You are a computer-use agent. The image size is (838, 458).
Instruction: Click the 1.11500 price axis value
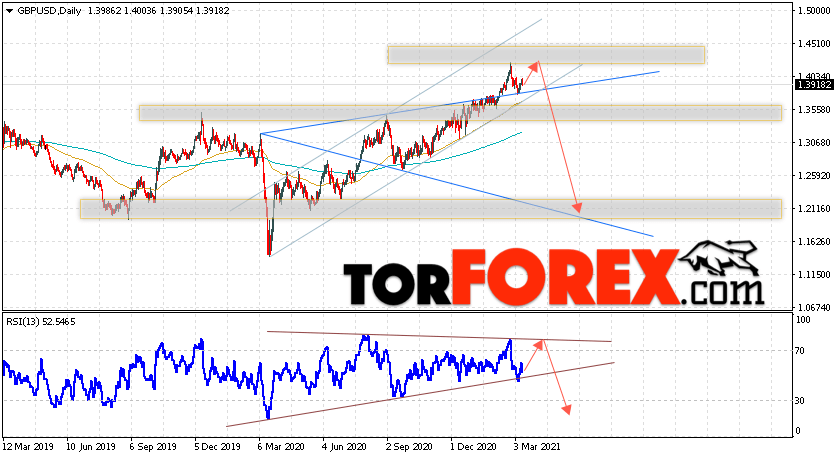[814, 275]
